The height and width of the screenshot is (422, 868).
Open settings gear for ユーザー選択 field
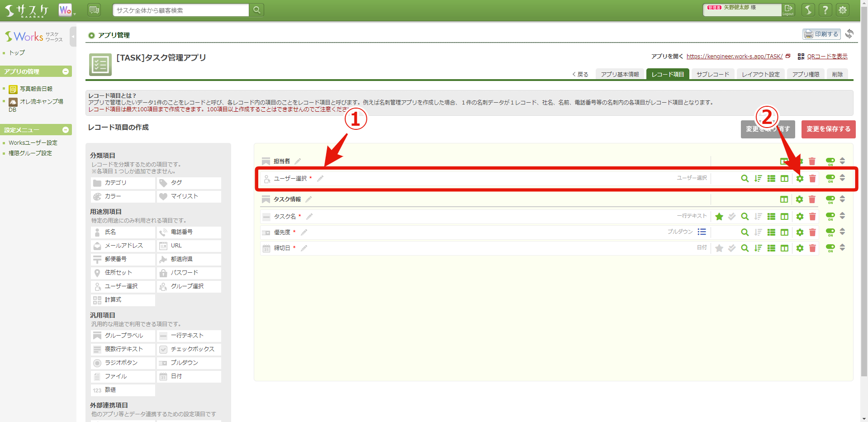[x=800, y=178]
